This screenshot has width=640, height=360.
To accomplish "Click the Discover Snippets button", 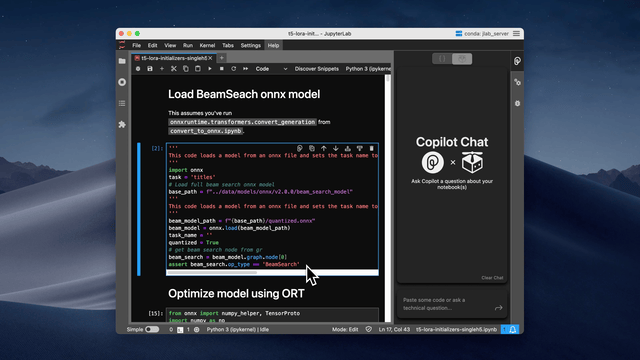I will [317, 69].
